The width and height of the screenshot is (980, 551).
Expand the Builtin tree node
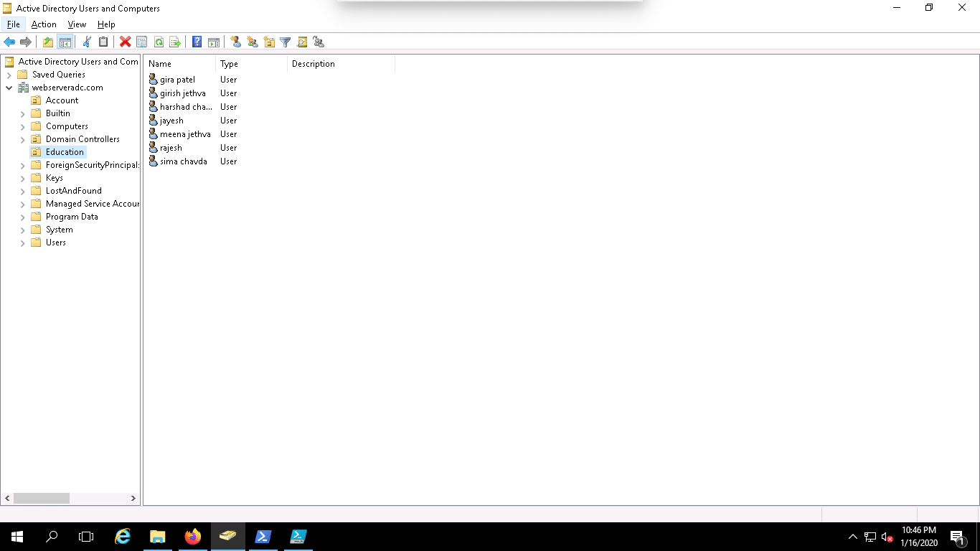point(22,113)
